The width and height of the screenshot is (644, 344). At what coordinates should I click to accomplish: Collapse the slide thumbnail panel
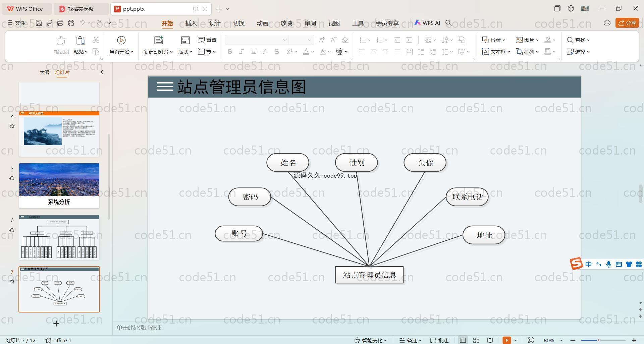(x=102, y=72)
